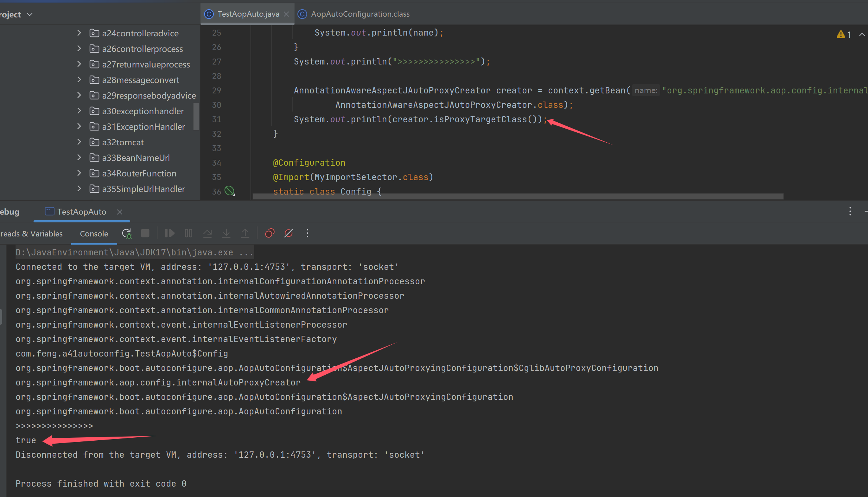
Task: Click the 'Disconnected from the target VM' line
Action: 220,455
